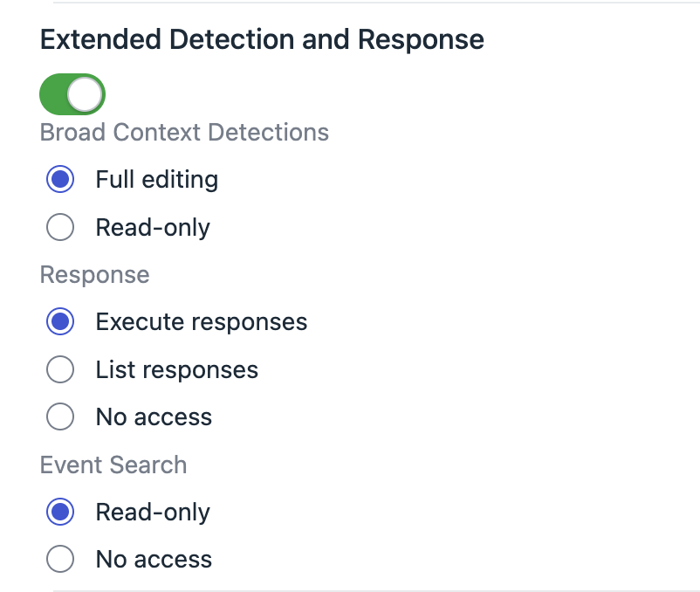Choose Read-only radio under Broad Context Detections

pyautogui.click(x=60, y=227)
